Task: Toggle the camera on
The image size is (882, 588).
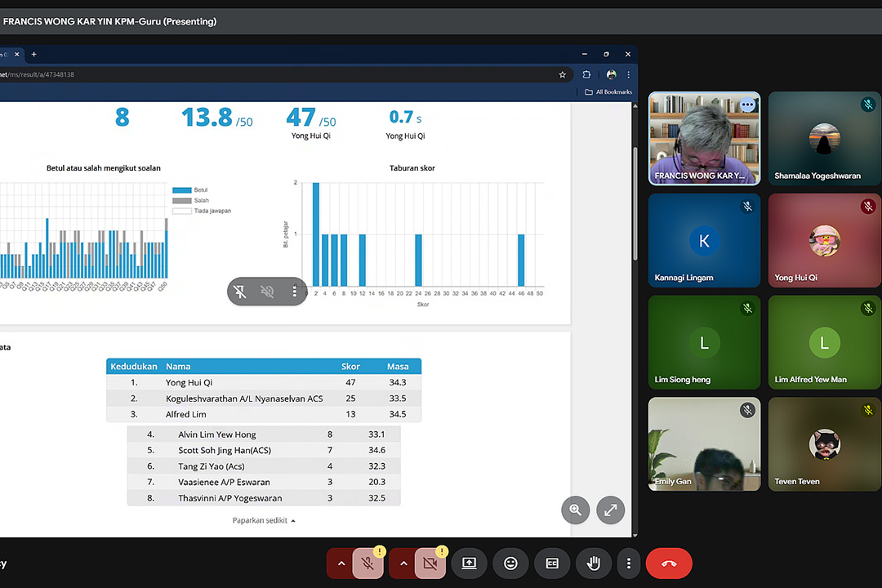Action: coord(430,563)
